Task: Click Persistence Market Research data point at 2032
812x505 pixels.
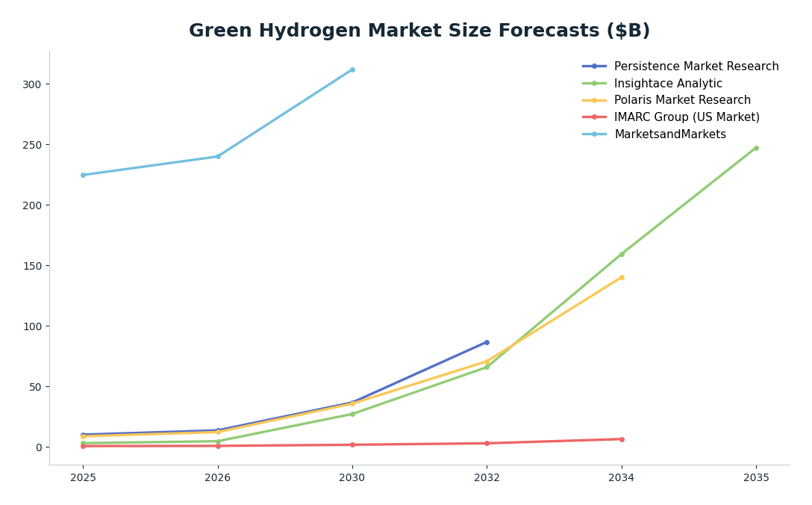Action: tap(487, 342)
